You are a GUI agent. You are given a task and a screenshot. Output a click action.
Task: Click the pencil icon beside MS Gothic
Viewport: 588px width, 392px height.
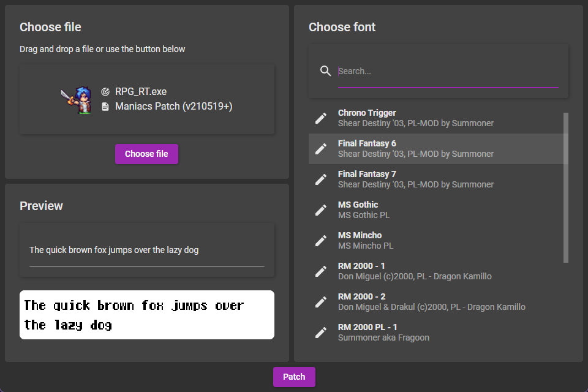320,210
